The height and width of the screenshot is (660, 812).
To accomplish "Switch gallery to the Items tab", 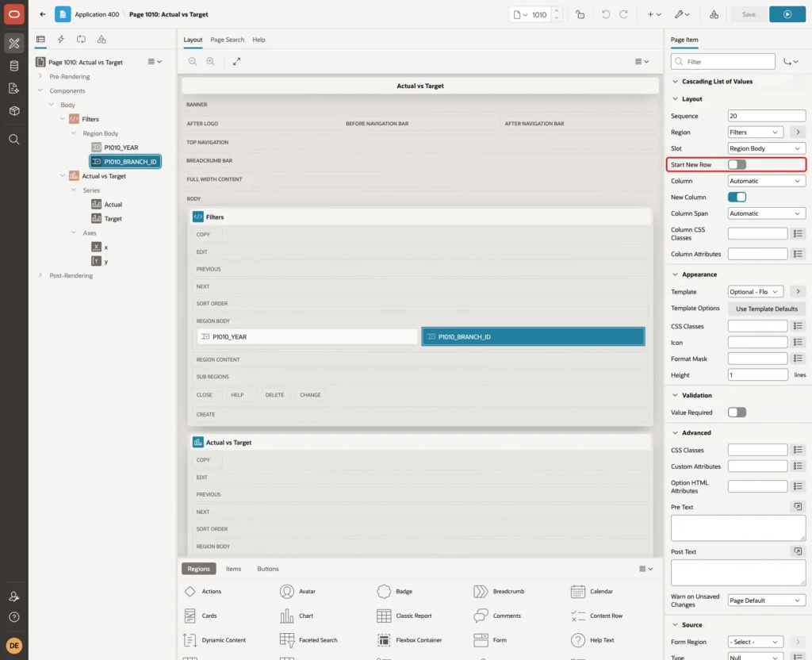I will coord(234,569).
